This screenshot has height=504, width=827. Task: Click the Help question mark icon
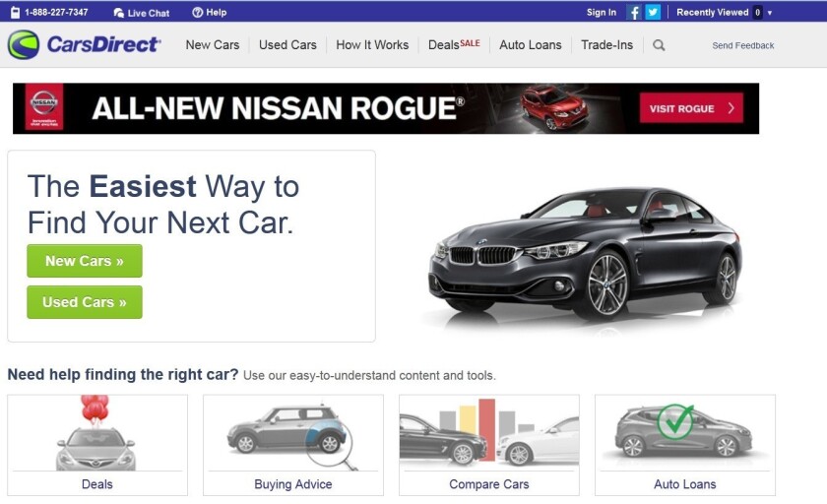point(197,12)
